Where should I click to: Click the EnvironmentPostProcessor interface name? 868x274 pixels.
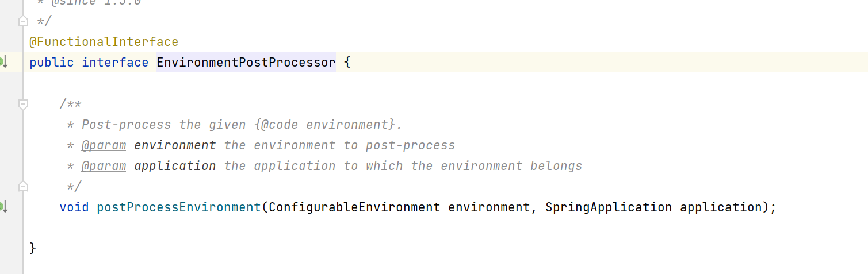pos(246,63)
